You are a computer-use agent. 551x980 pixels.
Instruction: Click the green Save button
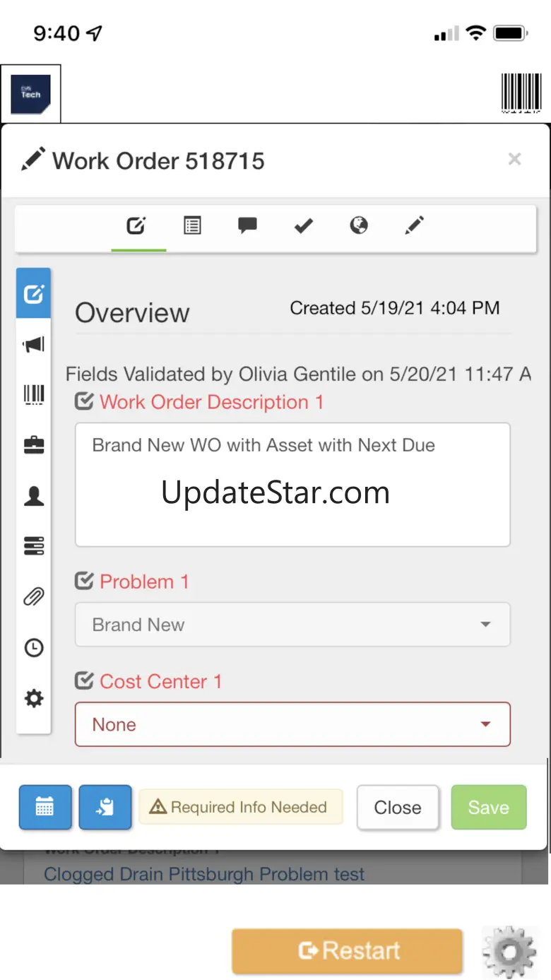click(489, 807)
